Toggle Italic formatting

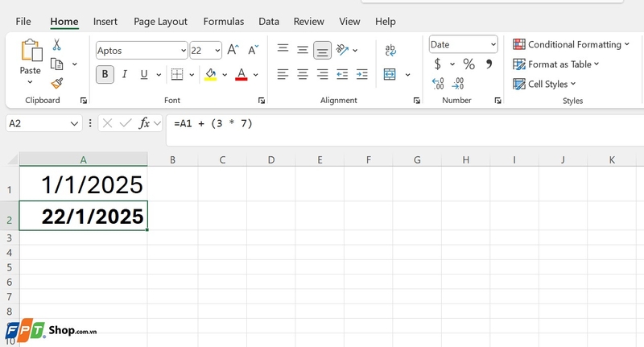tap(125, 74)
